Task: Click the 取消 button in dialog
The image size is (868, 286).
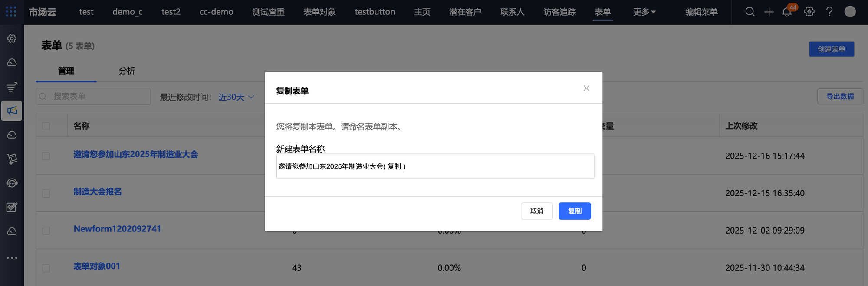Action: click(x=536, y=211)
